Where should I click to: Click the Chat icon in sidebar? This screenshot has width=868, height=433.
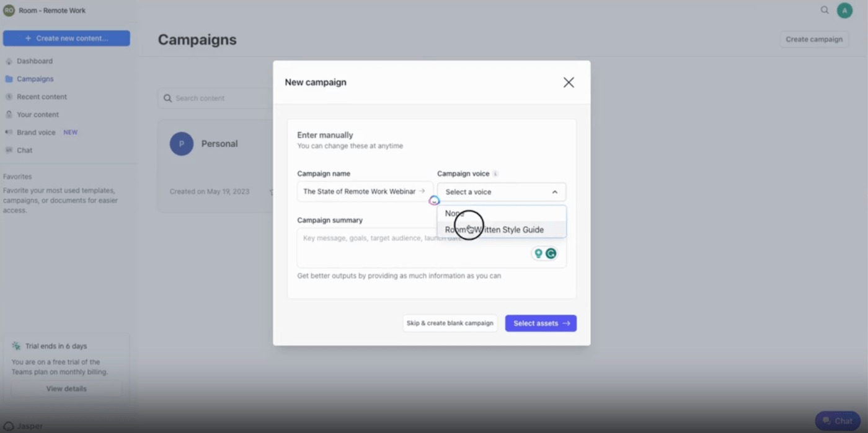tap(9, 151)
